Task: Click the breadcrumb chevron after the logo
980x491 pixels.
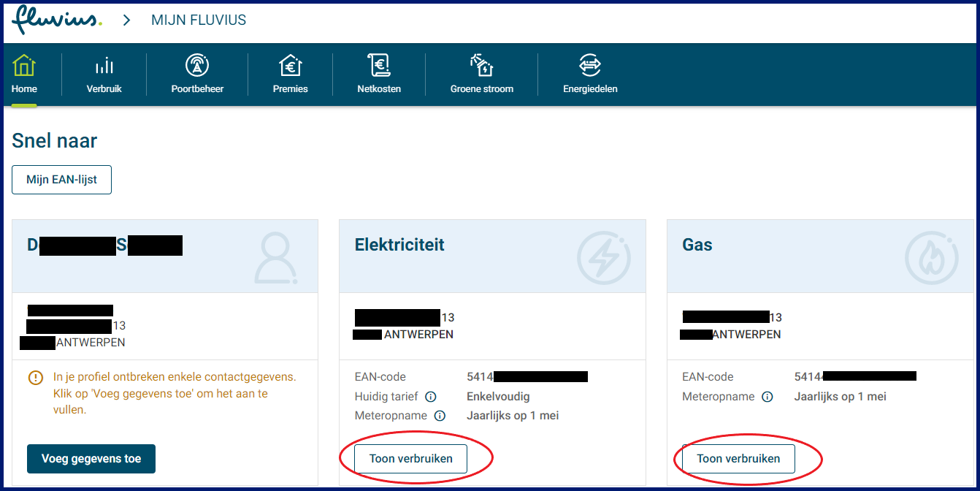Action: point(126,20)
